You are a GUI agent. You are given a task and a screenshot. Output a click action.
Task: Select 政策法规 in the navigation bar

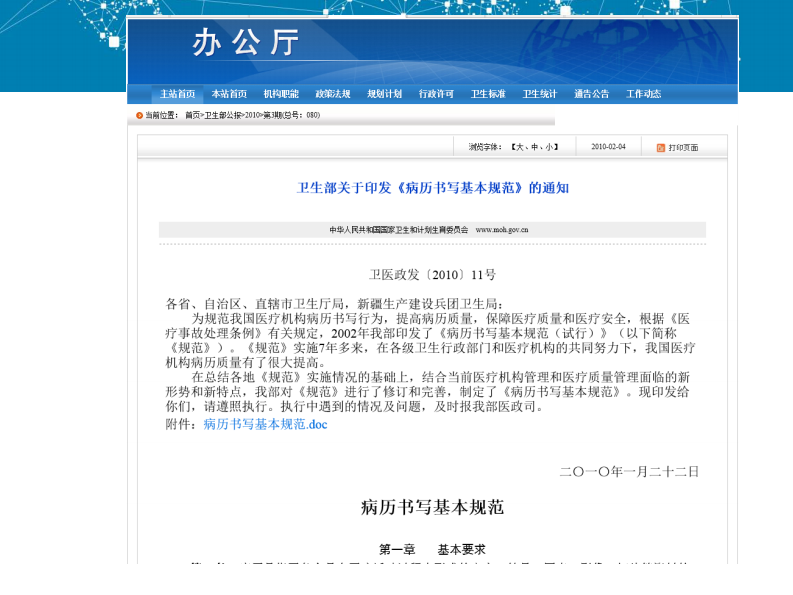[x=333, y=94]
